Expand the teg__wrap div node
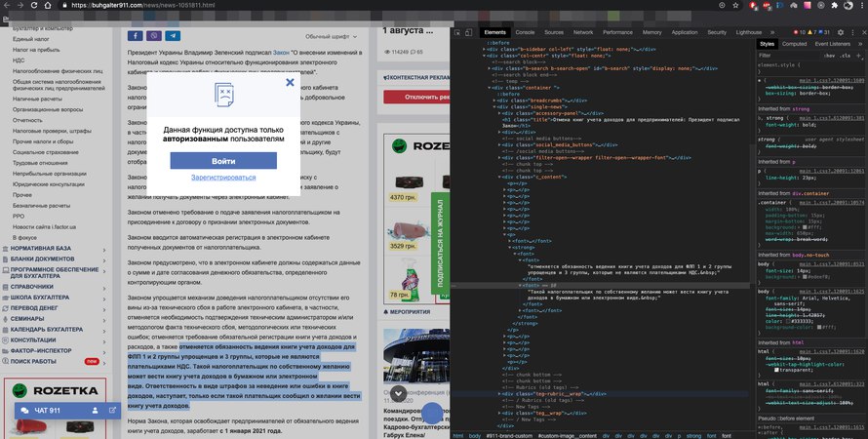This screenshot has width=868, height=439. (x=499, y=413)
